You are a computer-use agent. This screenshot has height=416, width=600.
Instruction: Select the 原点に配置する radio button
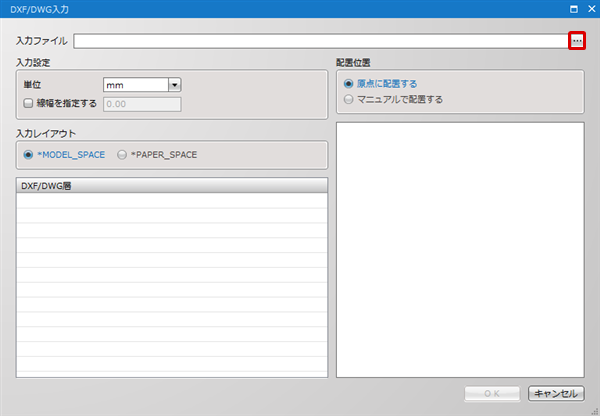tap(348, 84)
